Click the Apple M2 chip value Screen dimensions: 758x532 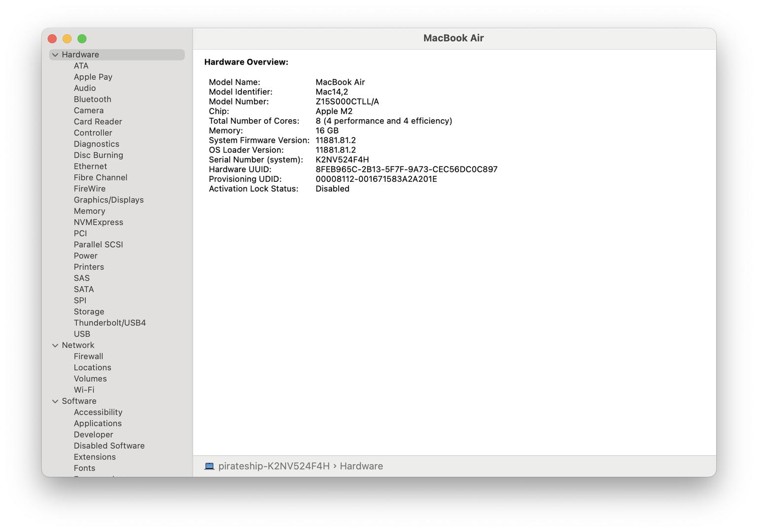click(x=334, y=111)
